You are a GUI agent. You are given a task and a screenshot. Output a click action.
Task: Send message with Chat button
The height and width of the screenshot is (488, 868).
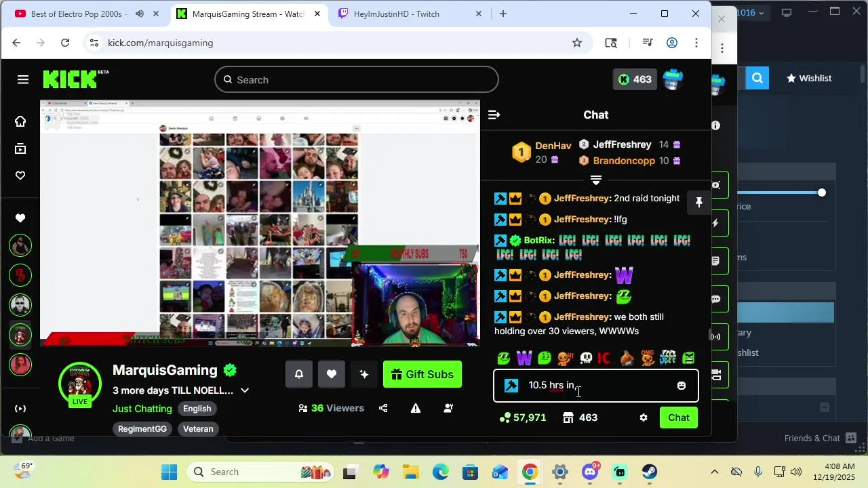[x=679, y=418]
